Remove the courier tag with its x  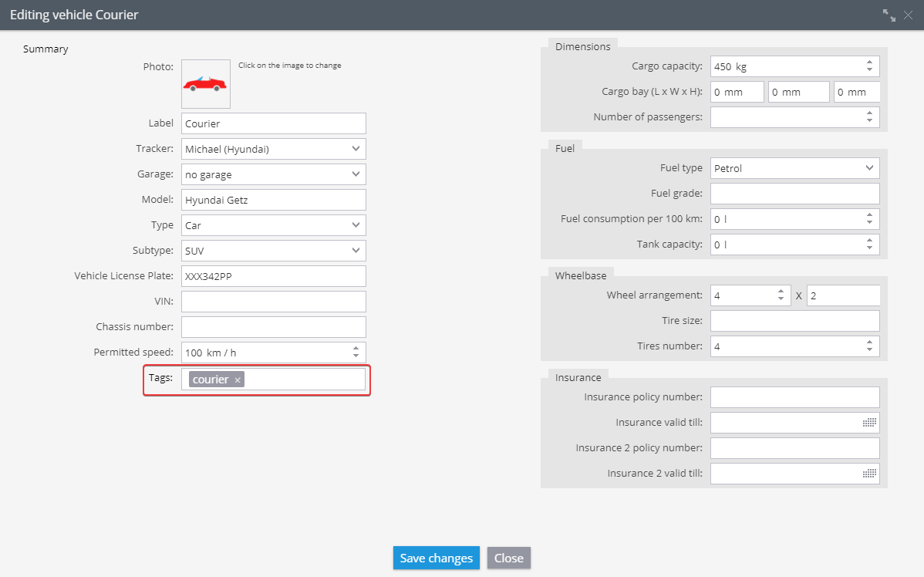pos(238,380)
